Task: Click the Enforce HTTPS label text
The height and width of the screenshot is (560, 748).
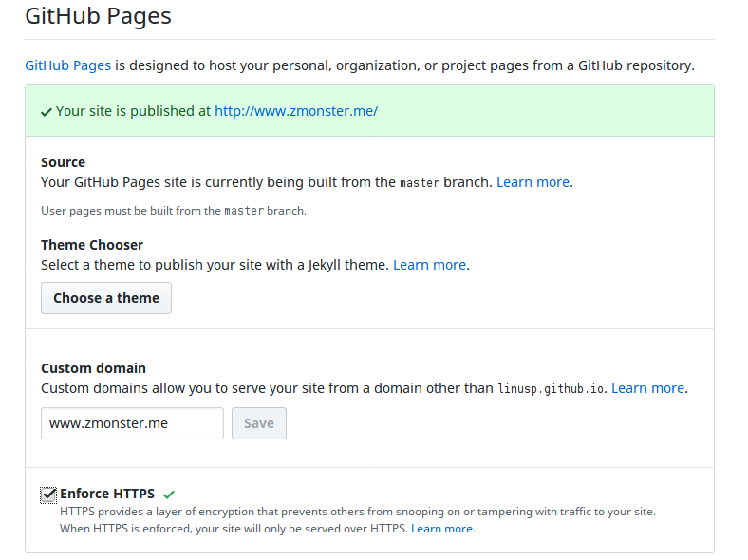Action: click(x=107, y=494)
